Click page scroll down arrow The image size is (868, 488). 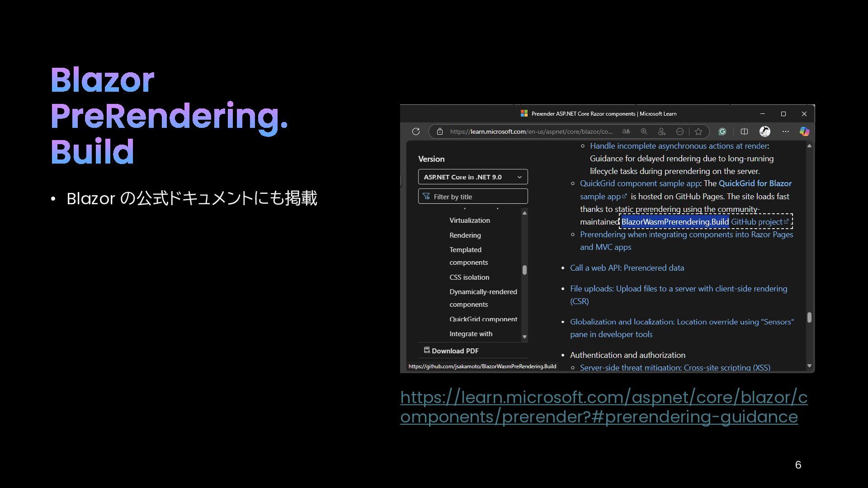click(x=809, y=366)
